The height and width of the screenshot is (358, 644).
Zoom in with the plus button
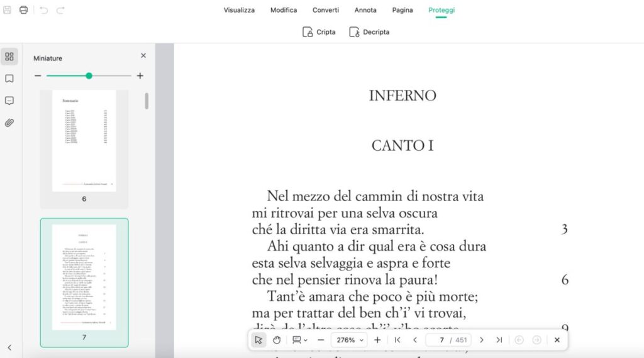377,340
